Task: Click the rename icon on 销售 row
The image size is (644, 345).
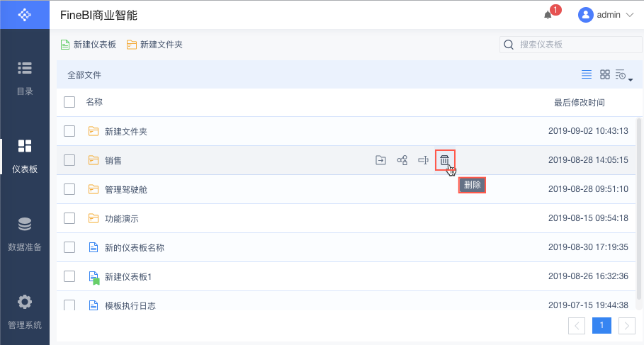Action: coord(424,160)
